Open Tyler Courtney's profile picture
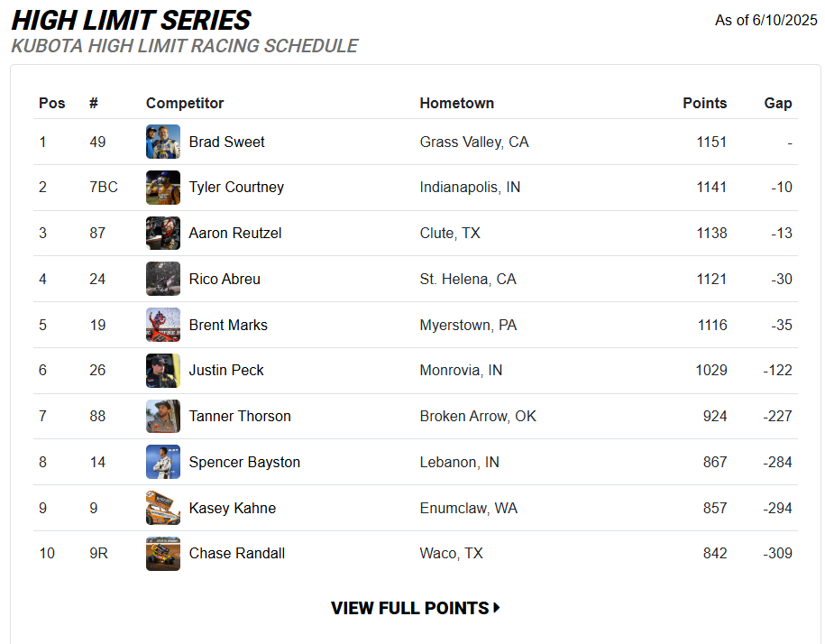The width and height of the screenshot is (825, 644). [x=163, y=188]
